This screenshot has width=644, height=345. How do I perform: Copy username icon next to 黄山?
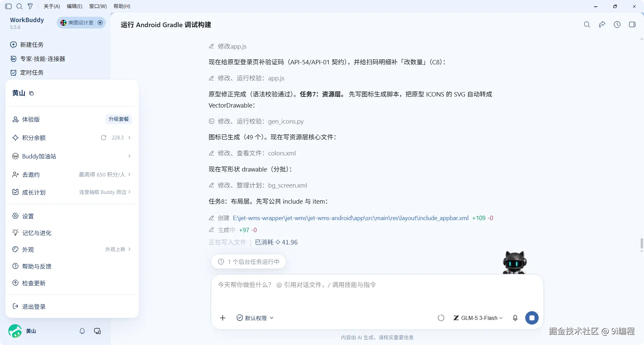click(x=32, y=93)
